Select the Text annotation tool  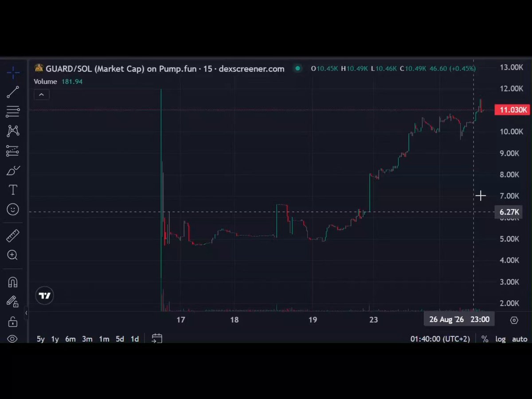13,190
